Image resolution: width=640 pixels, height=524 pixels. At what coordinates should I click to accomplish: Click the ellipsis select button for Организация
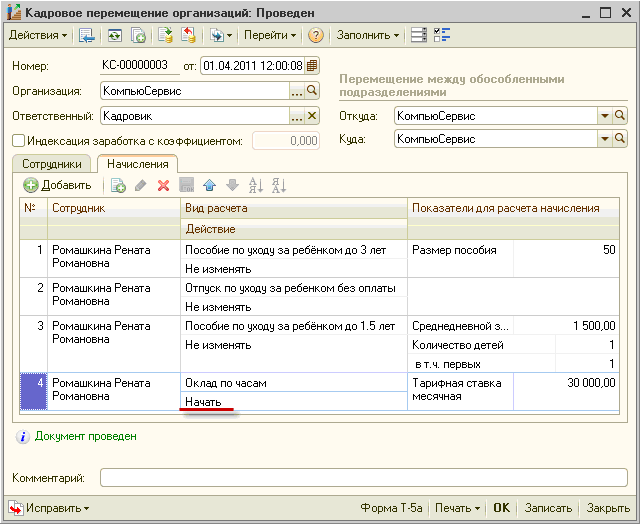click(x=297, y=91)
